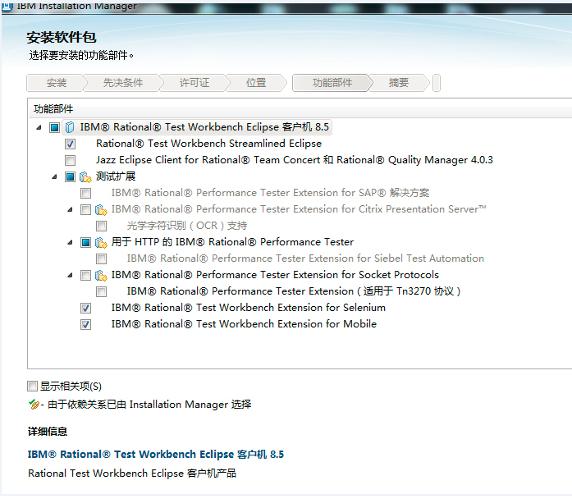Click the package icon beside Test Workbench Eclipse 客户机 8.5
The height and width of the screenshot is (496, 572).
pyautogui.click(x=69, y=127)
